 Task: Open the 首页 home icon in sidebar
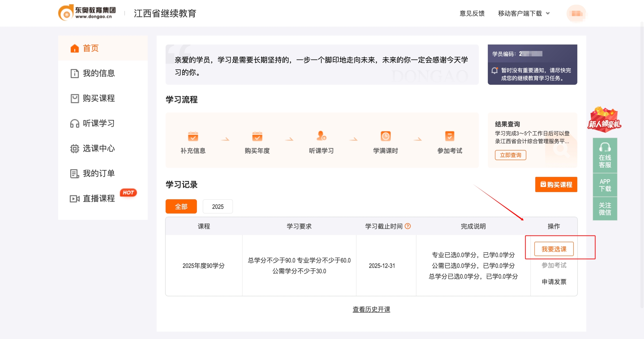tap(74, 48)
